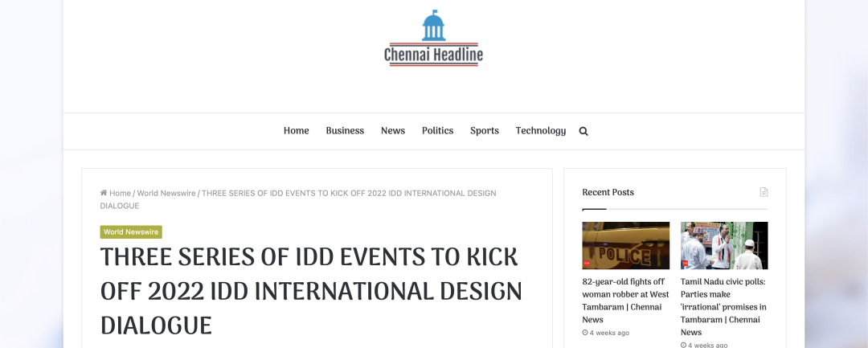Click the breadcrumb text THREE SERIES OF IDD EVENTS
The height and width of the screenshot is (348, 868).
298,199
